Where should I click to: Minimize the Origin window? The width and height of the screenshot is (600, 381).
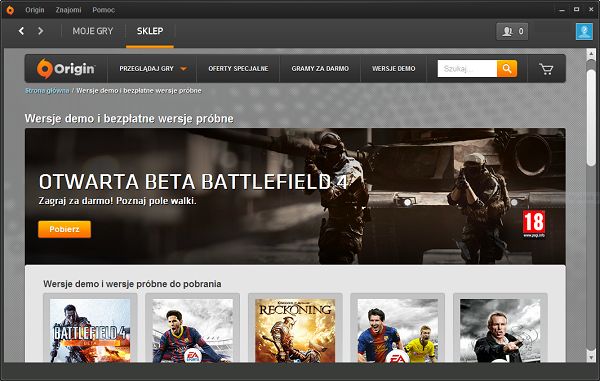(x=562, y=10)
